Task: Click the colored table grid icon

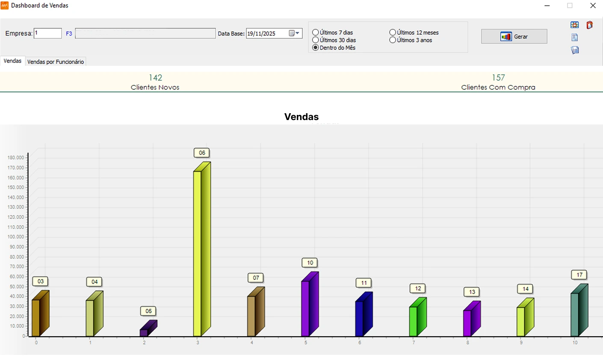Action: [574, 25]
